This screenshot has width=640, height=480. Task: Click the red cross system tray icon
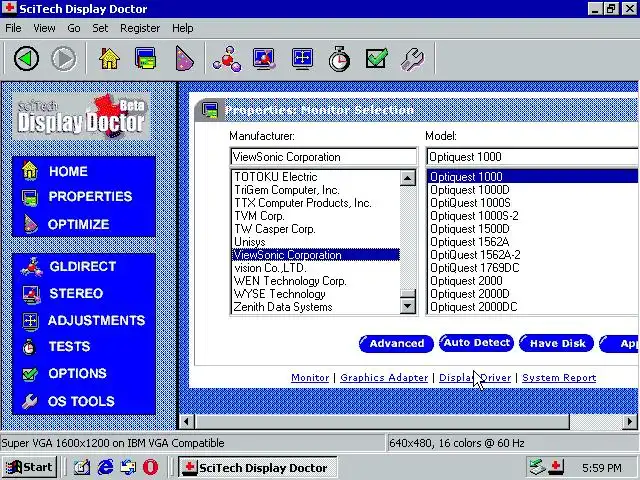tap(556, 467)
